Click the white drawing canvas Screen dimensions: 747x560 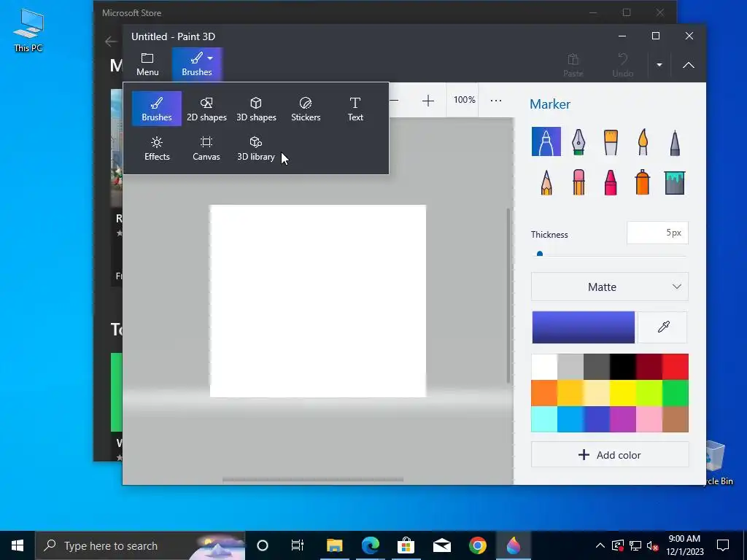[x=318, y=301]
